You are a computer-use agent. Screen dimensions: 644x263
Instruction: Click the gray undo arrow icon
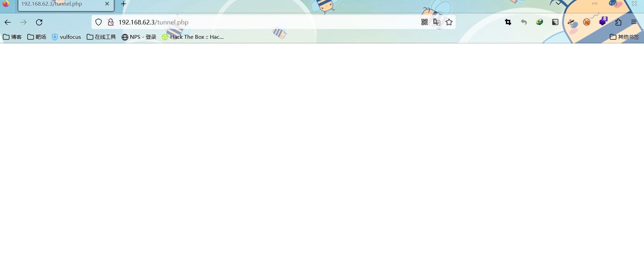tap(524, 22)
